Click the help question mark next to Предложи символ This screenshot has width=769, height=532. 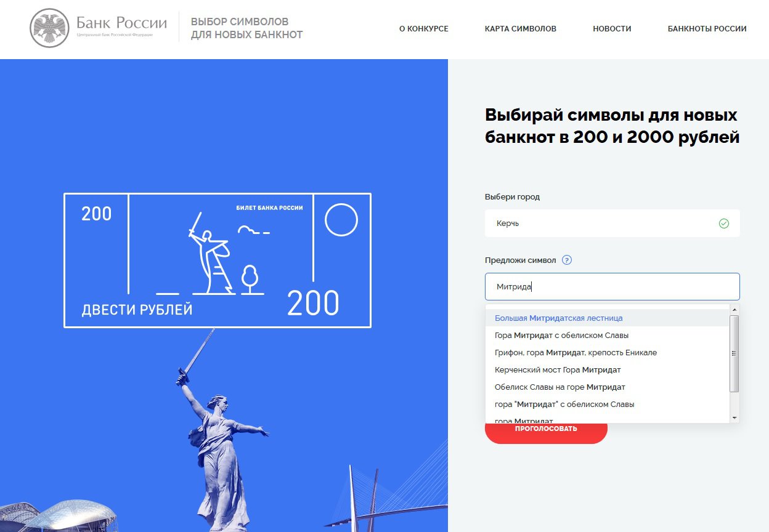[567, 260]
